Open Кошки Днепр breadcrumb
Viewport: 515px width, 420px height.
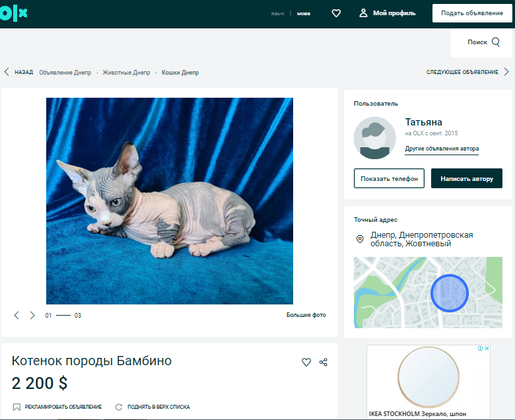[x=180, y=73]
